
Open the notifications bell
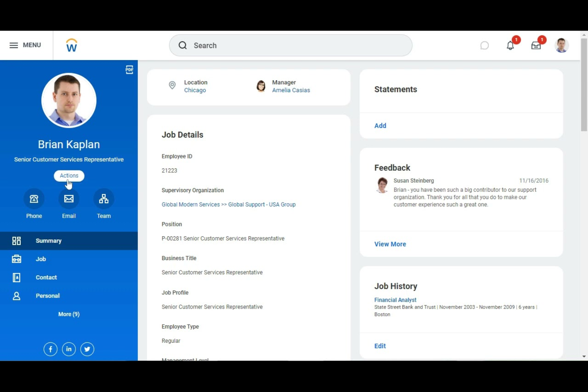point(510,45)
